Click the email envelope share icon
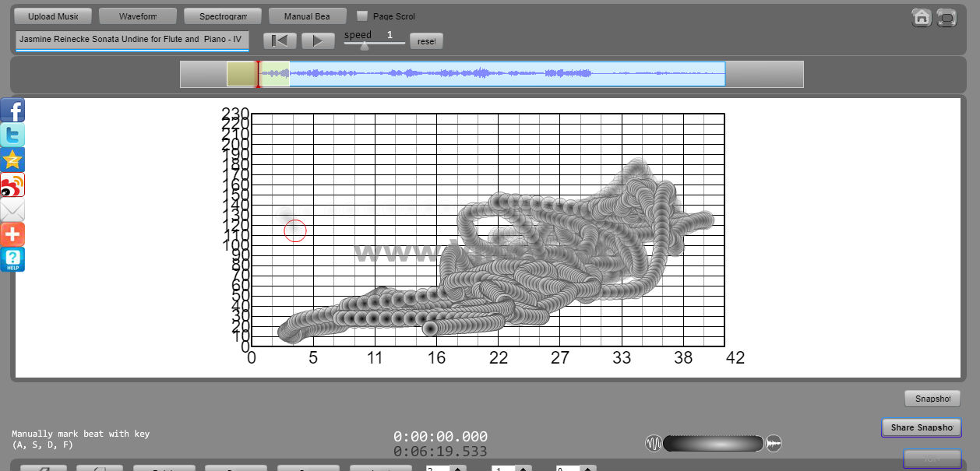The image size is (980, 471). point(12,209)
